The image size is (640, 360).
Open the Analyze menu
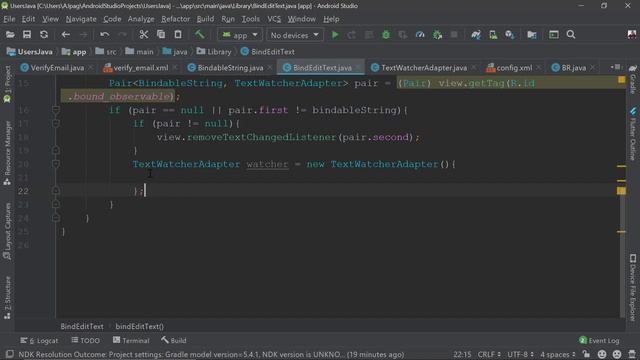click(x=141, y=19)
